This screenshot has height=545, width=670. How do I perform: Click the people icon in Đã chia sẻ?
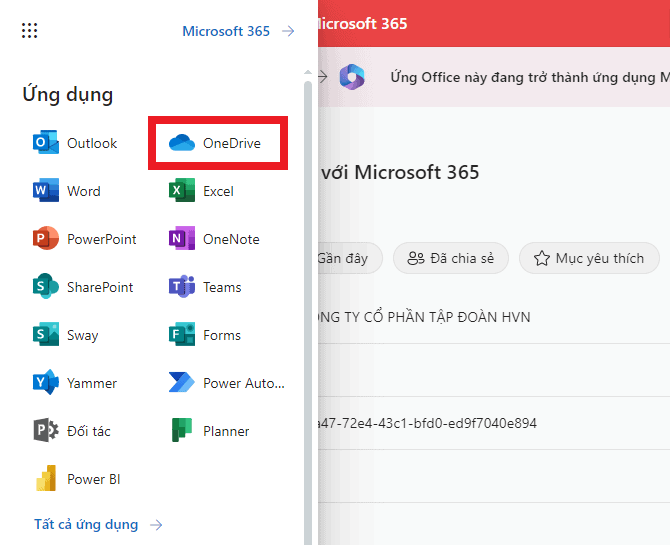pyautogui.click(x=415, y=258)
